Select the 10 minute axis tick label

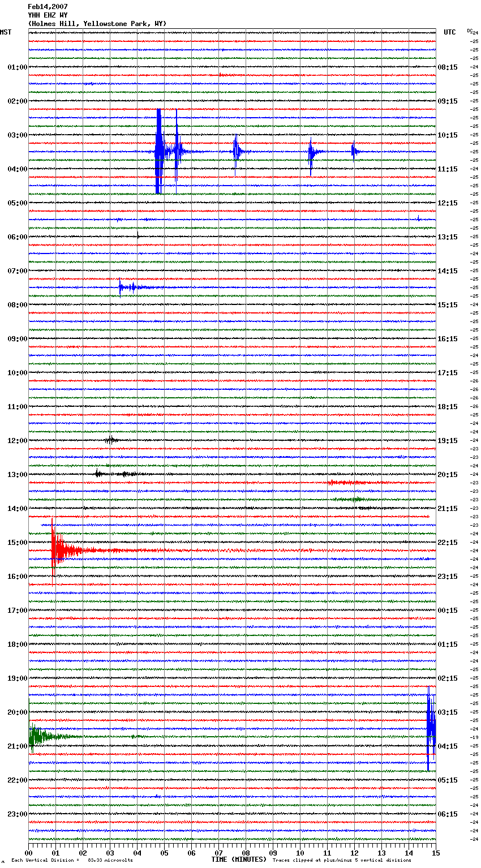pyautogui.click(x=300, y=853)
